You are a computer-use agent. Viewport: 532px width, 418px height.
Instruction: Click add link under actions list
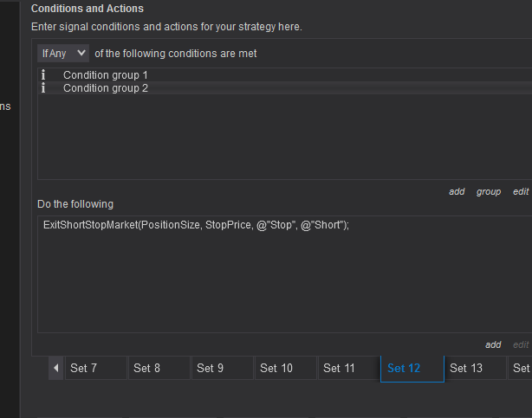(493, 344)
